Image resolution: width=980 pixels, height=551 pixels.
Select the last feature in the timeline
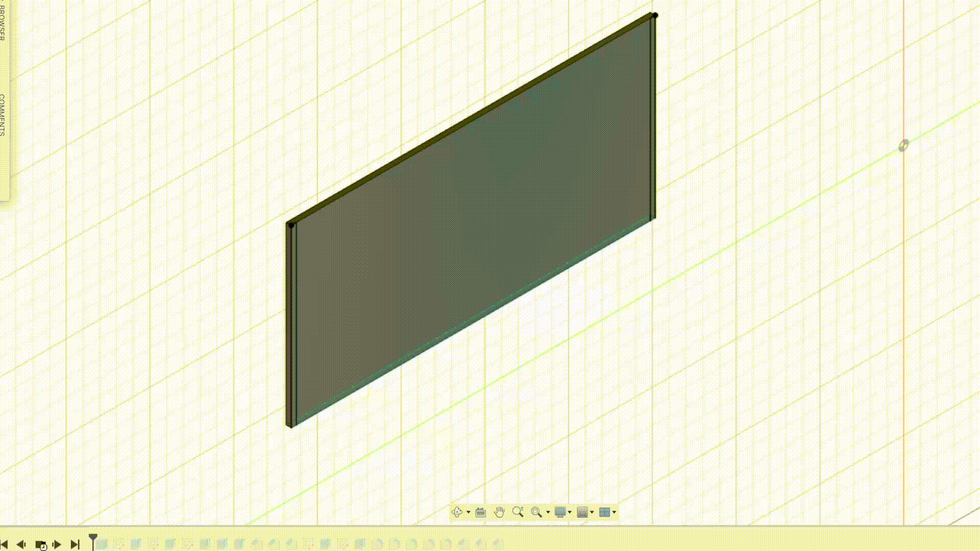pyautogui.click(x=498, y=544)
